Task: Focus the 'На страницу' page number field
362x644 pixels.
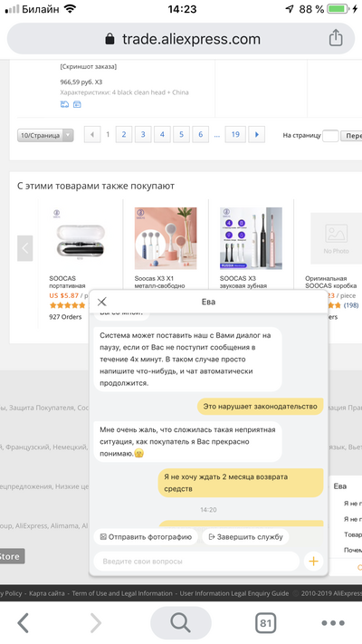Action: coord(331,136)
